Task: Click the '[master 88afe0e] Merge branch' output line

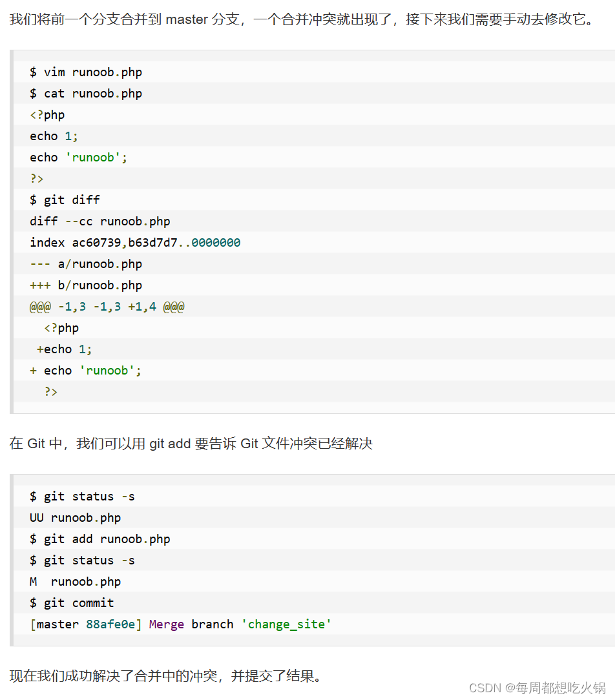Action: coord(180,624)
